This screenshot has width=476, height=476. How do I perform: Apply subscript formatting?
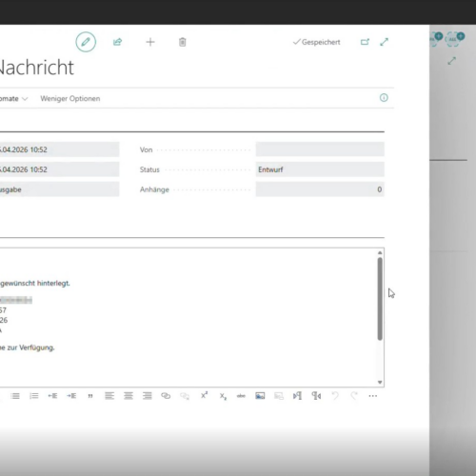click(223, 396)
